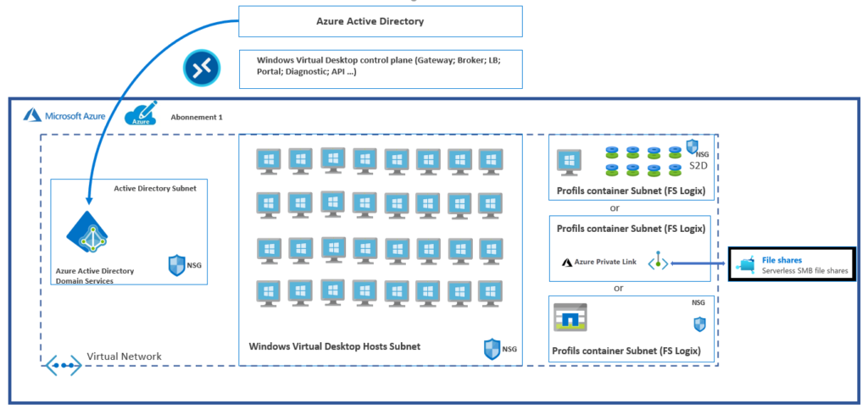
Task: Click 'Microsoft Azure' wordmark text
Action: (x=75, y=116)
